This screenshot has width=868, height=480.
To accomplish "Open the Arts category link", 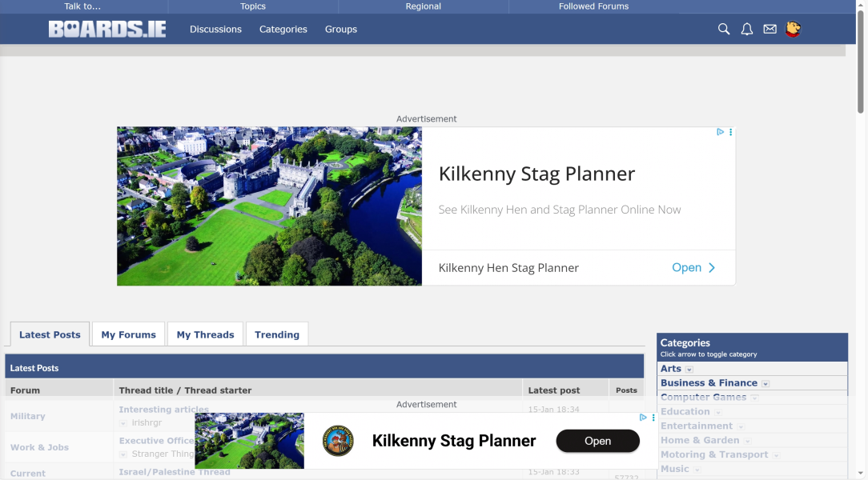I will tap(670, 368).
